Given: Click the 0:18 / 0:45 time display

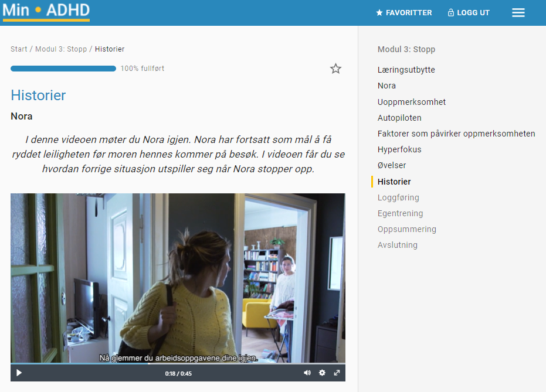Looking at the screenshot, I should (178, 374).
